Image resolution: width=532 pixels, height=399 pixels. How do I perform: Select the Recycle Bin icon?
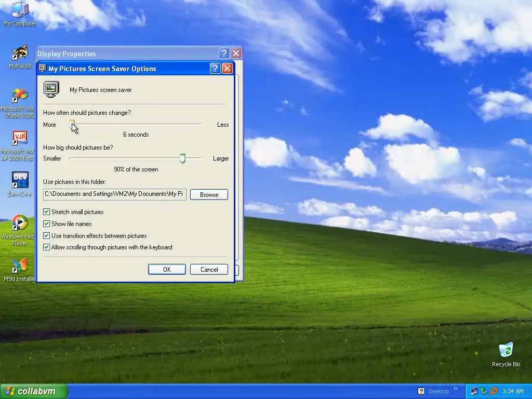[x=506, y=355]
